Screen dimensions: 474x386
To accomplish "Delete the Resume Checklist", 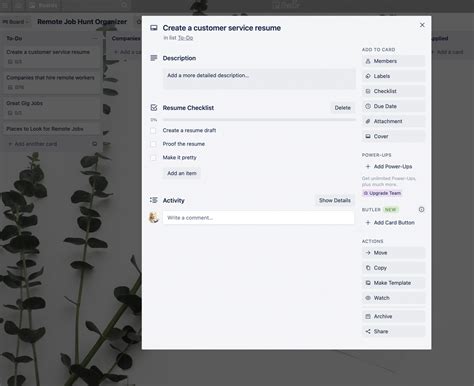I will click(342, 108).
